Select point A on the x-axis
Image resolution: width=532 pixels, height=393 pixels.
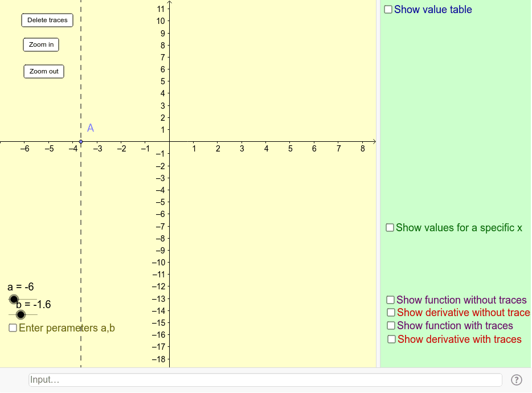pos(81,141)
